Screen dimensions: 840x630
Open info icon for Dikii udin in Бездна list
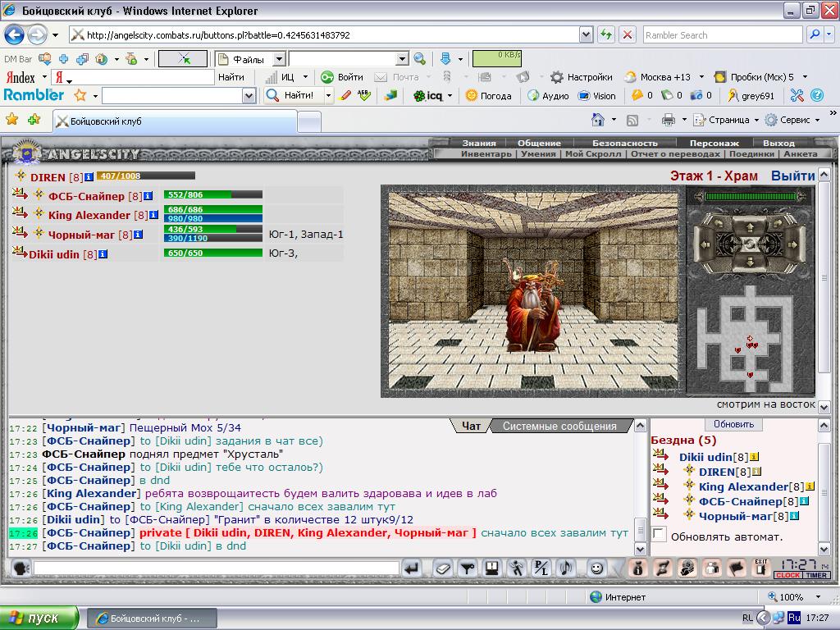tap(755, 457)
